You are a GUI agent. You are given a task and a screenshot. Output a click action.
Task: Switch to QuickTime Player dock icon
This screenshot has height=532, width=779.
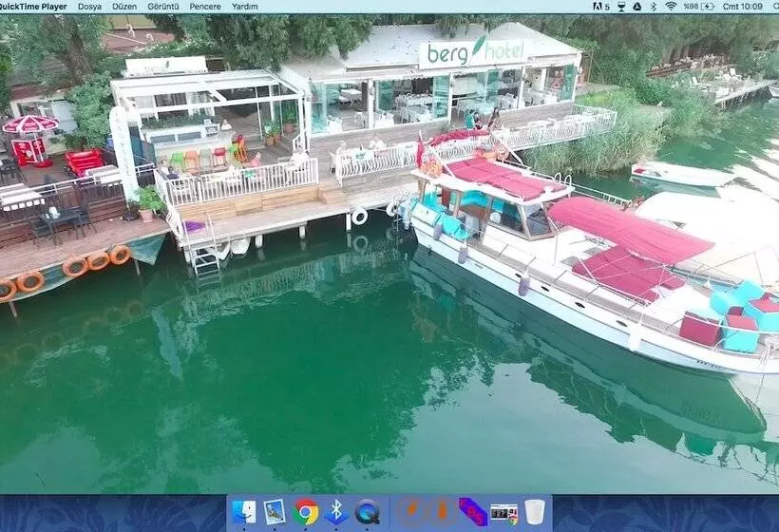[x=367, y=512]
